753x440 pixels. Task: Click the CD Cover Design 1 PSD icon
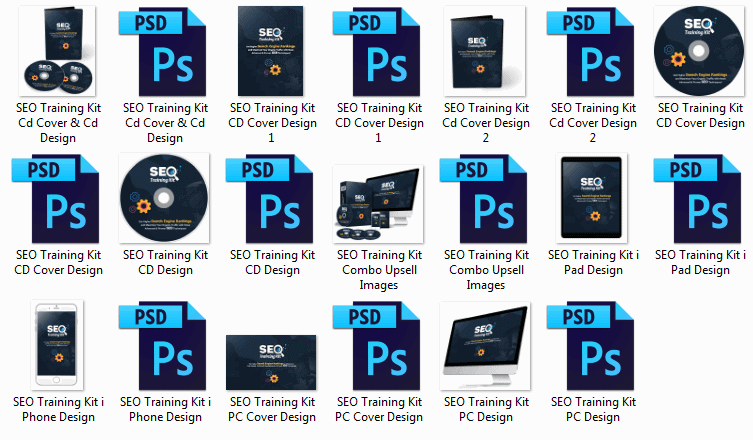point(376,51)
